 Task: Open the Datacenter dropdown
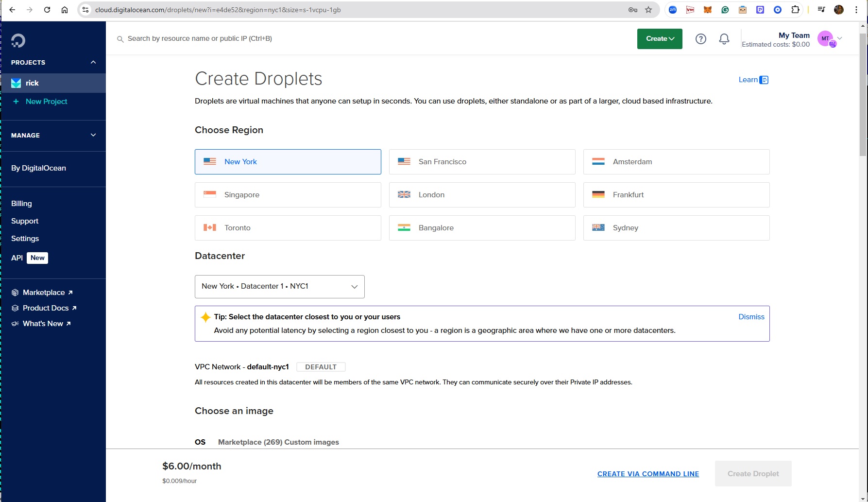pos(280,287)
